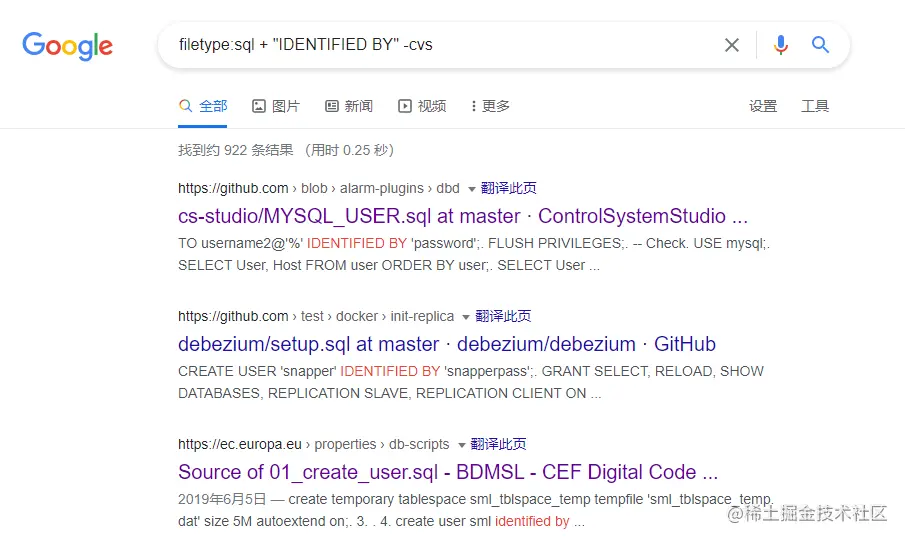Submit search with magnifier icon
Image resolution: width=905 pixels, height=541 pixels.
pyautogui.click(x=820, y=44)
